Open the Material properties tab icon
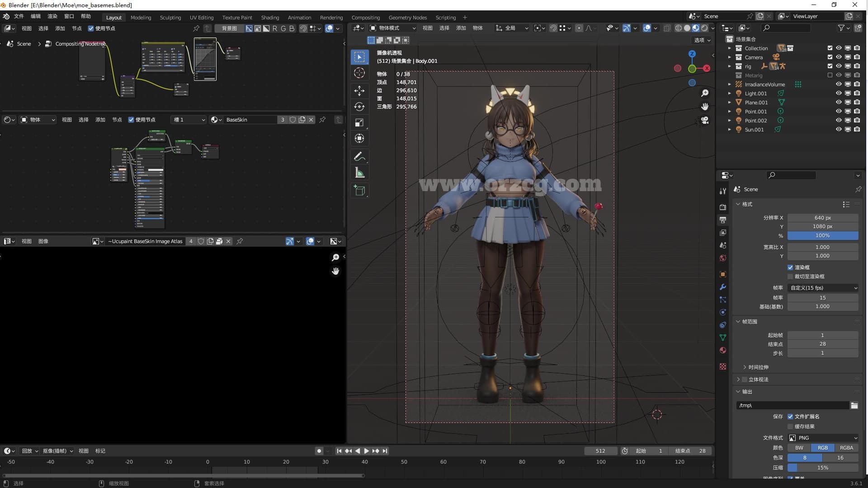This screenshot has width=868, height=488. (x=723, y=350)
